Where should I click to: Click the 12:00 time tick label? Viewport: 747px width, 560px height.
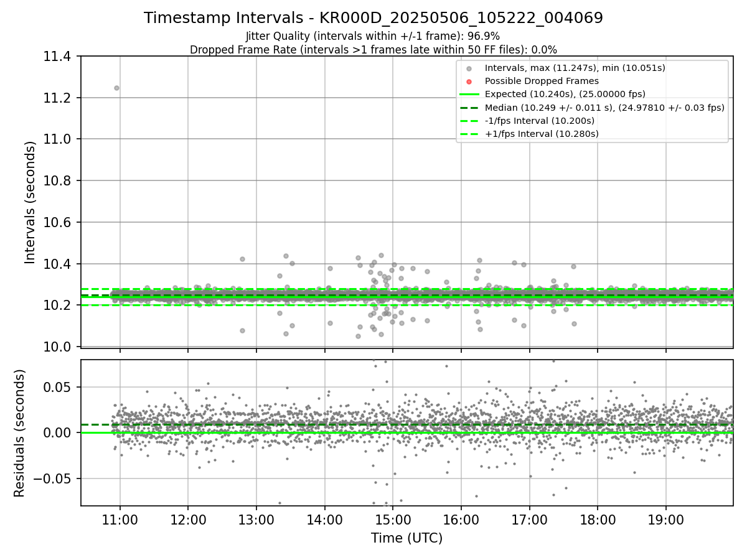[188, 519]
